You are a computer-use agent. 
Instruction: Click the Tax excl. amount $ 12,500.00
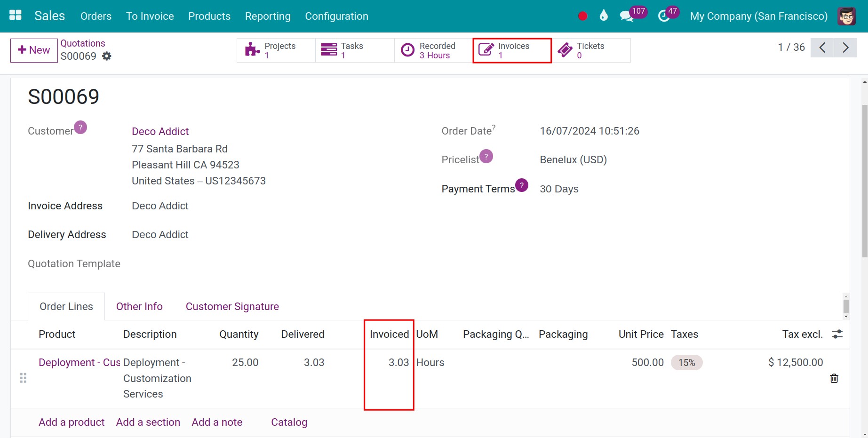click(796, 362)
